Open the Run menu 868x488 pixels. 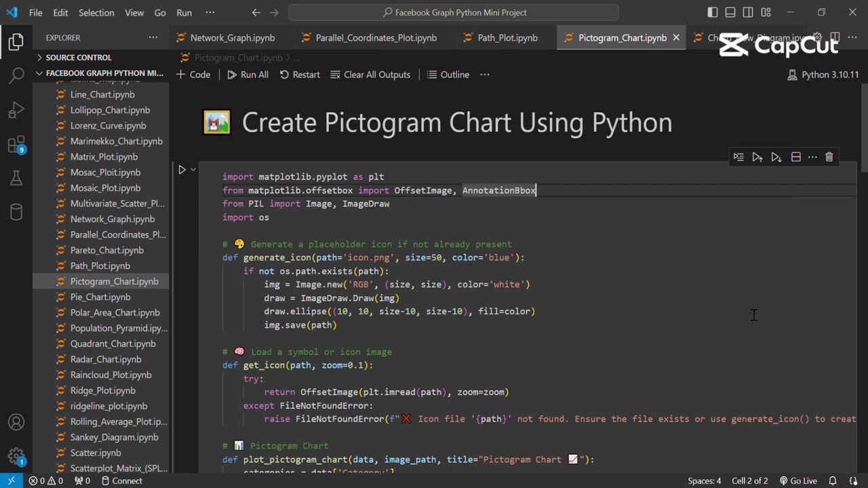coord(184,12)
